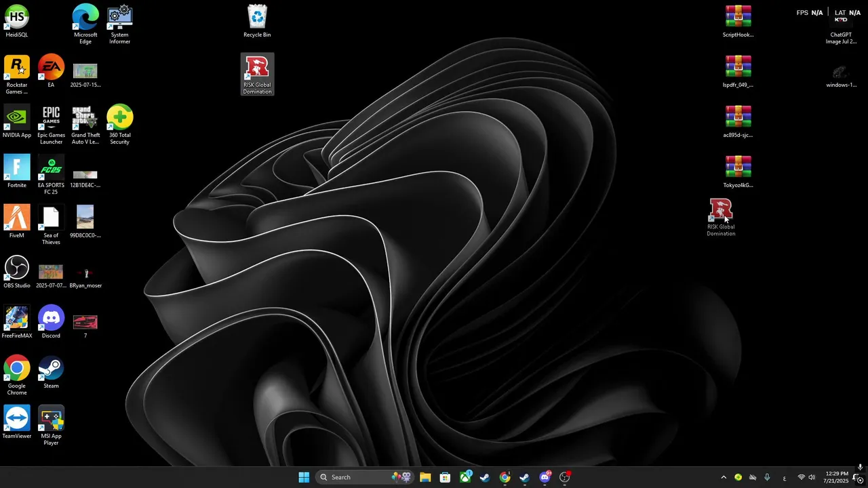868x488 pixels.
Task: Select the Tokyoz4kG archive file
Action: [738, 171]
